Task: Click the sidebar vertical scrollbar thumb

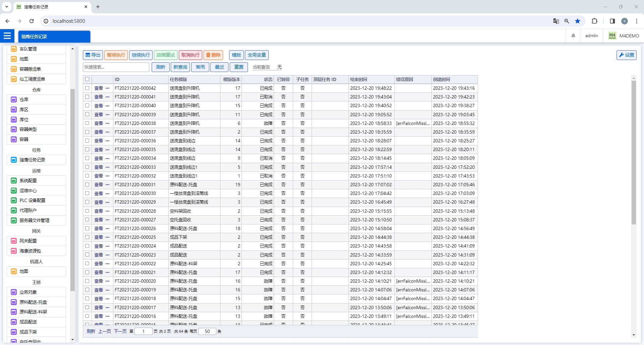Action: 72,190
